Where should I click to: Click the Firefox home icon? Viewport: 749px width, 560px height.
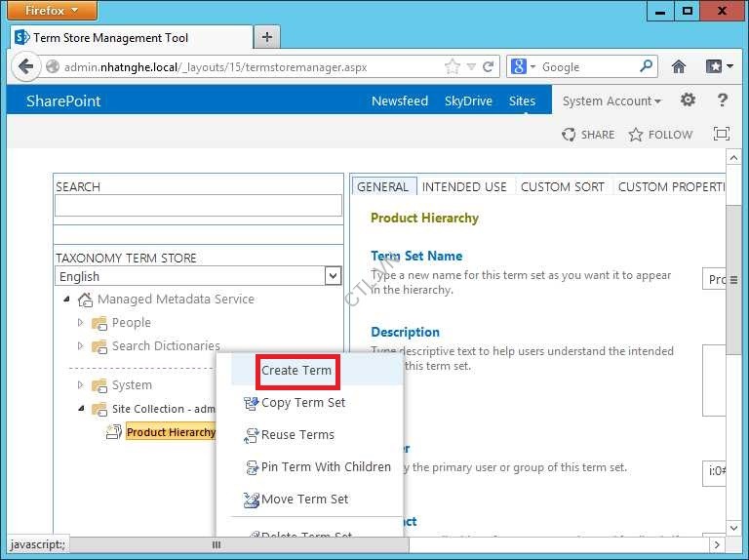[679, 66]
